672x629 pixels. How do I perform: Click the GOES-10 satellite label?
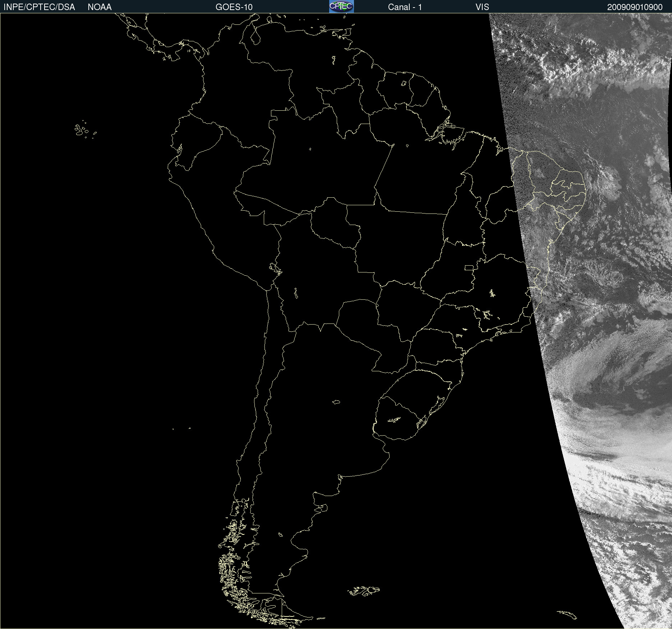click(234, 7)
